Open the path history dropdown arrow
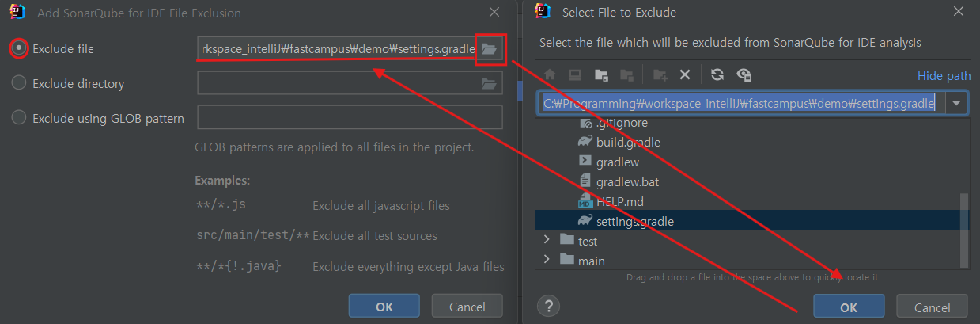The image size is (980, 324). tap(958, 103)
